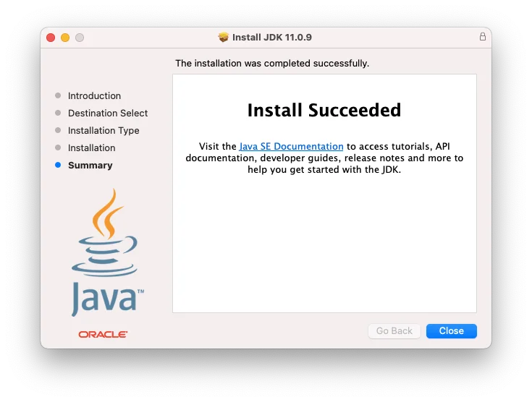Close the window using the red button
Image resolution: width=532 pixels, height=402 pixels.
click(51, 38)
